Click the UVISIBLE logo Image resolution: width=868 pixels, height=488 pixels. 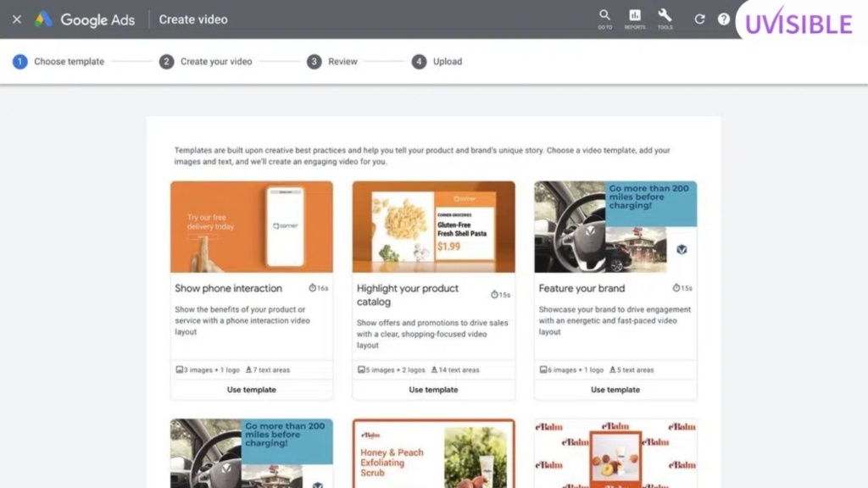(x=798, y=24)
